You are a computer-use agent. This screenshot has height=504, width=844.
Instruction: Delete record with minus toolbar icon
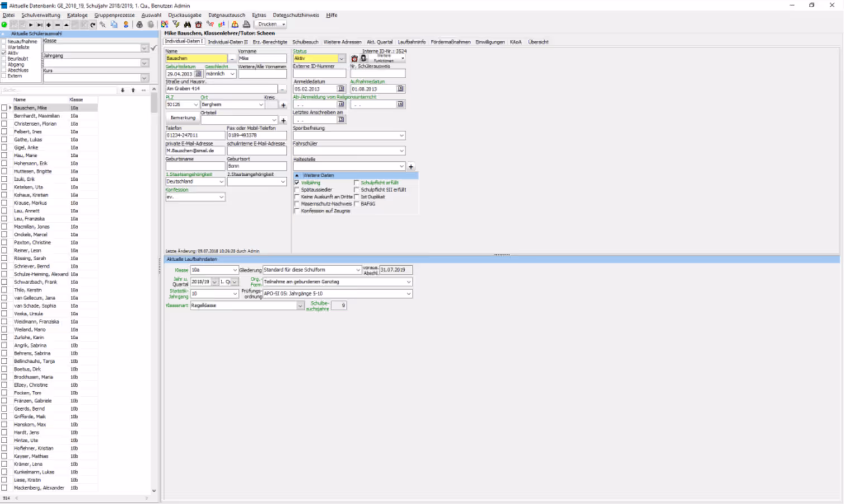point(57,25)
